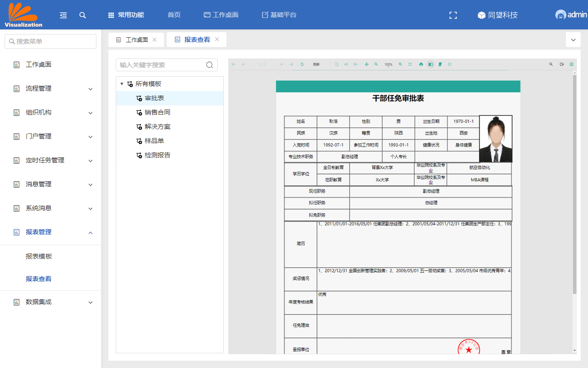
Task: Click the export icon in report toolbar
Action: click(x=561, y=64)
